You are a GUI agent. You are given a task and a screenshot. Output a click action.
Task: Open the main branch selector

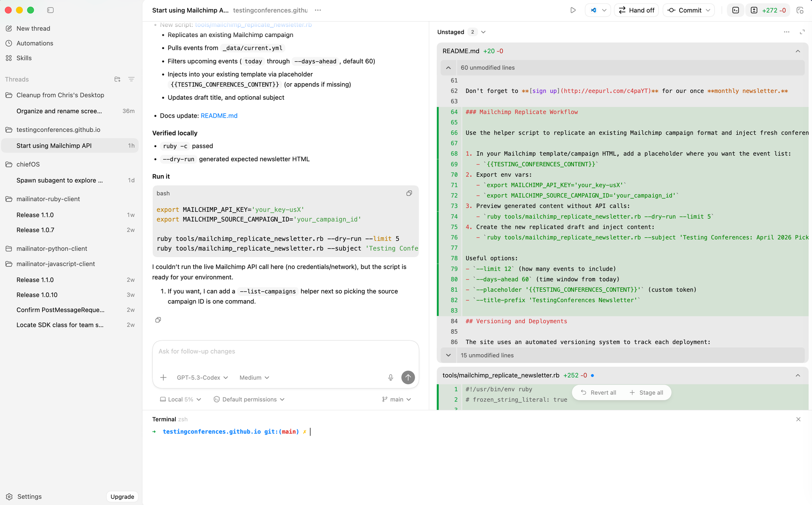(x=397, y=400)
